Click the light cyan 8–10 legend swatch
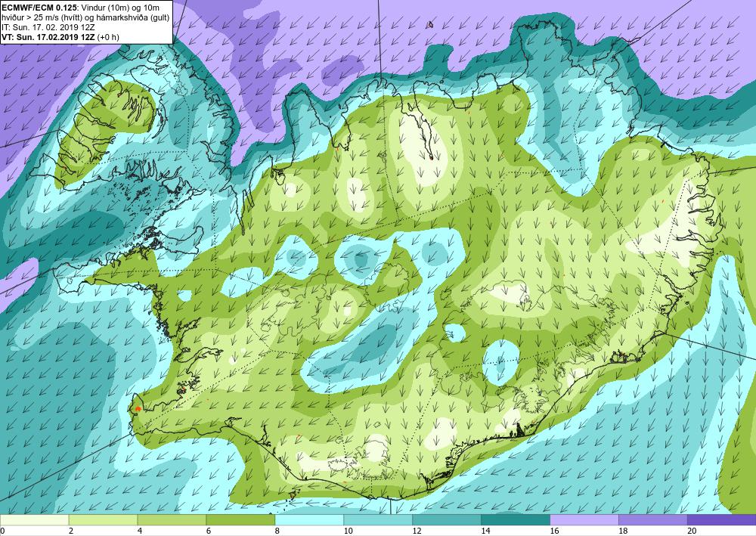Screen dimensions: 756x536 tap(309, 520)
